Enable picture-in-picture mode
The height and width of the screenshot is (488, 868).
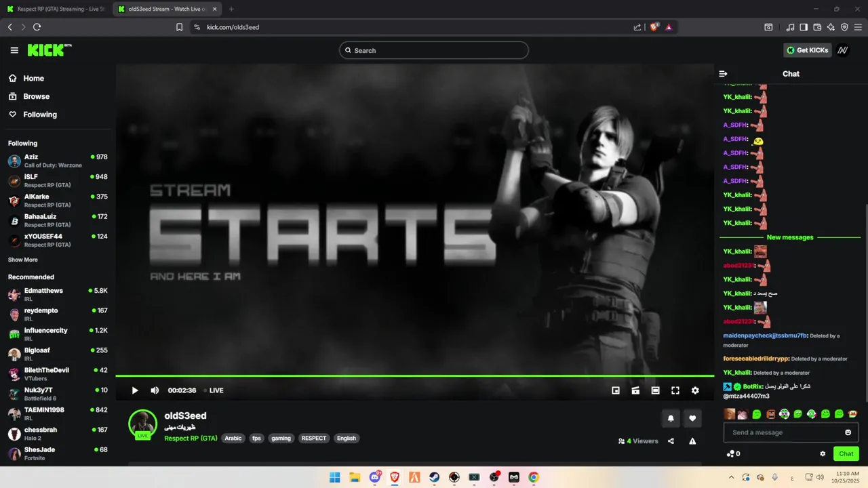coord(616,390)
